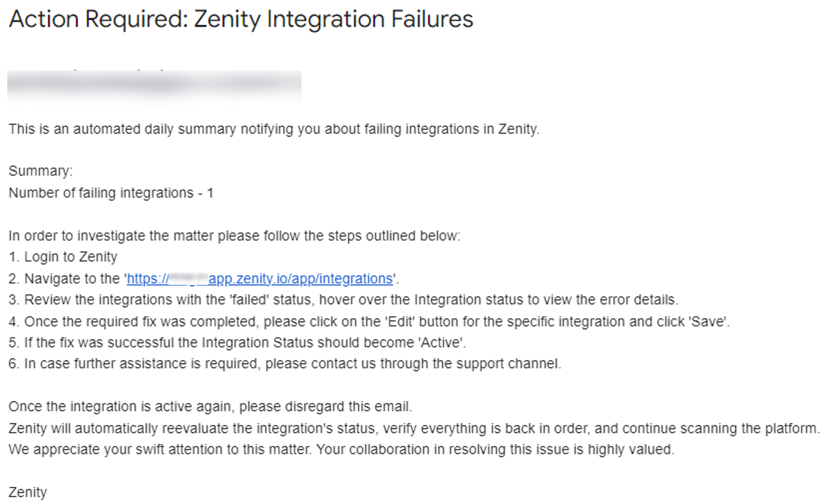Click the 'Zenity' signature at the bottom

click(28, 492)
